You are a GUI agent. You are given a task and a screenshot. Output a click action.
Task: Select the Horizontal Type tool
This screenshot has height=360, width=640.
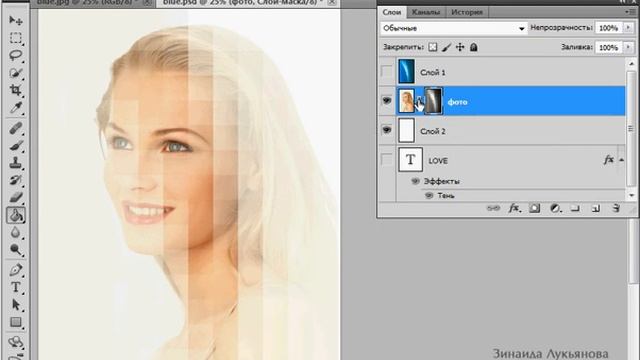(x=16, y=287)
